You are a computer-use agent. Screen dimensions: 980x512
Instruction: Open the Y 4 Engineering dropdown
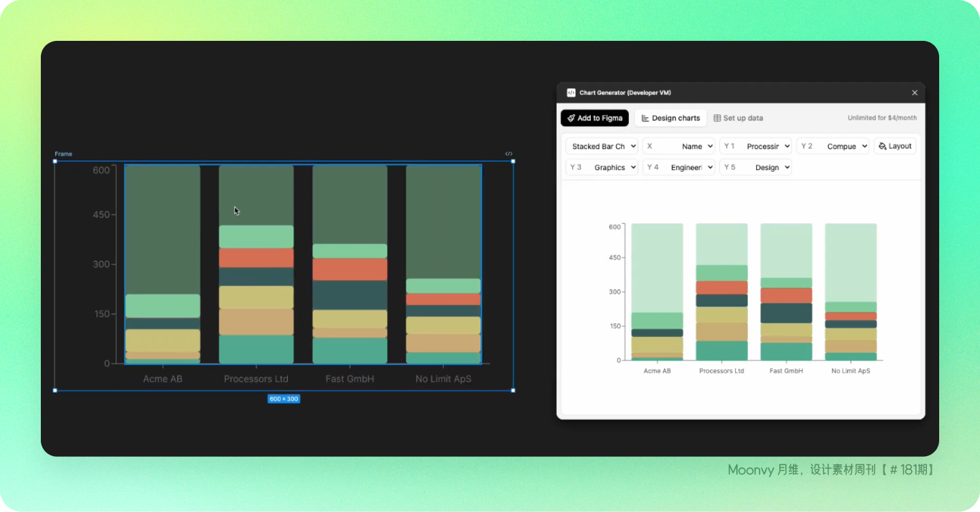[x=679, y=167]
